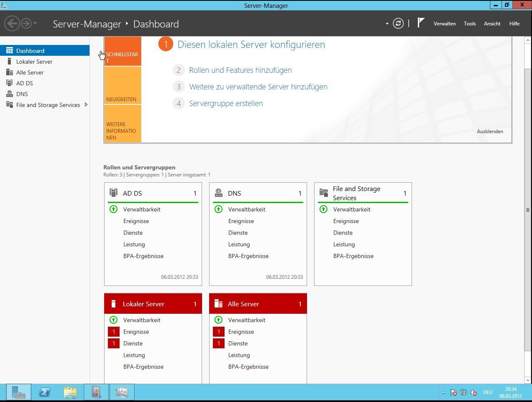The width and height of the screenshot is (532, 402).
Task: Click the refresh dashboard icon
Action: click(x=398, y=23)
